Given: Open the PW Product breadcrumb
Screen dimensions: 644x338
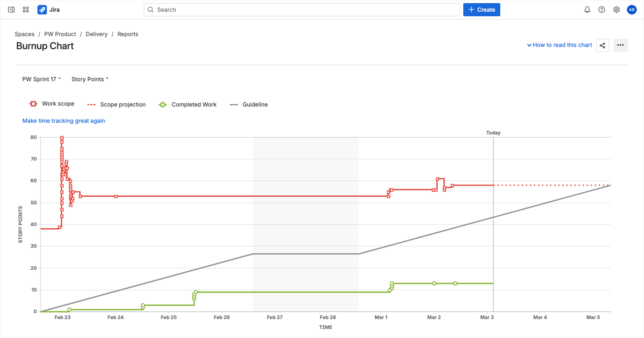Looking at the screenshot, I should (x=60, y=34).
